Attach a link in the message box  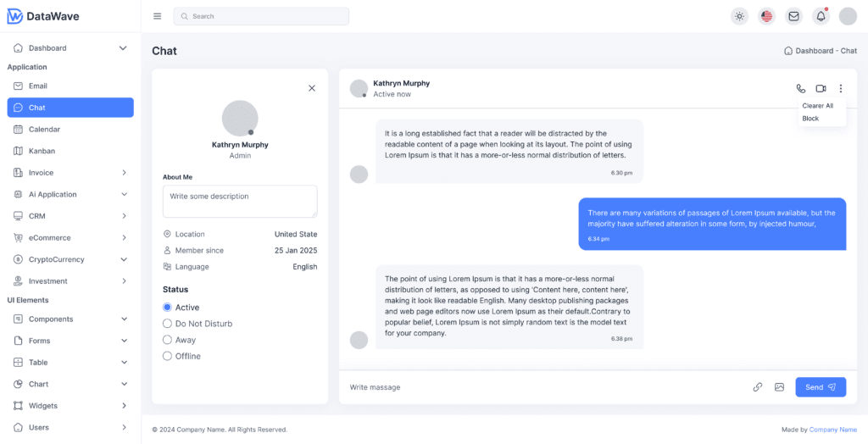click(758, 387)
